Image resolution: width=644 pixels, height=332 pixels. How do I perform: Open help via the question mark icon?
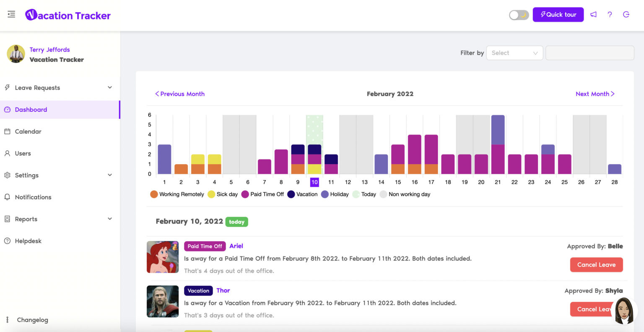click(610, 15)
